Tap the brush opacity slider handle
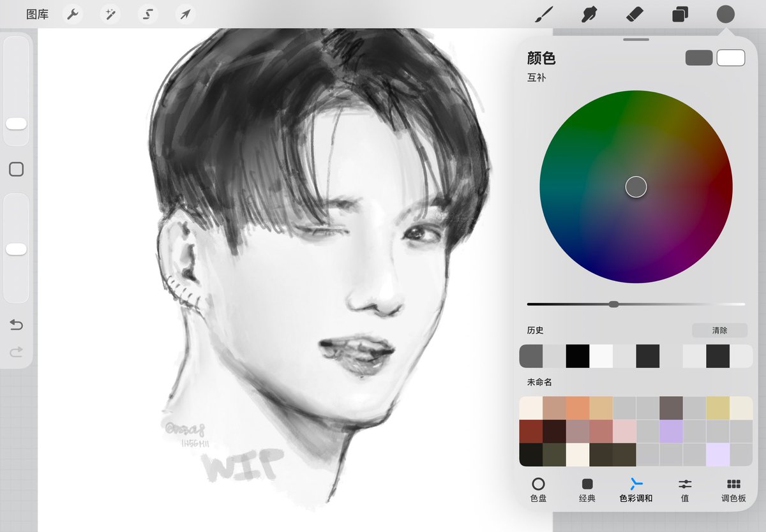The image size is (766, 532). pos(16,249)
